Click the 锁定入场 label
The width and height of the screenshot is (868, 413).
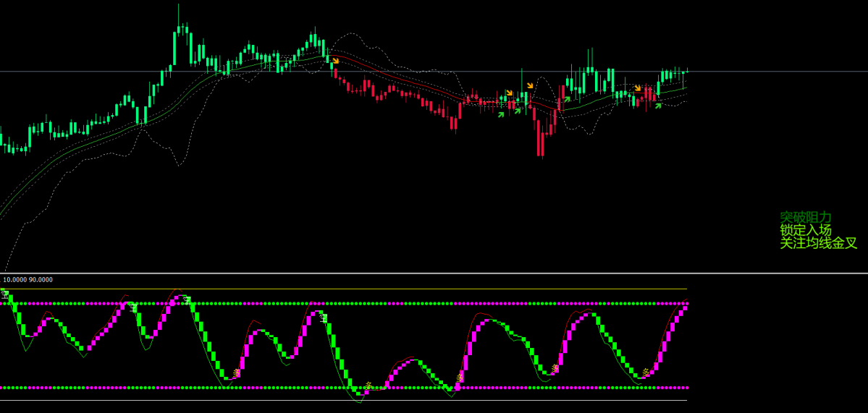tap(806, 230)
